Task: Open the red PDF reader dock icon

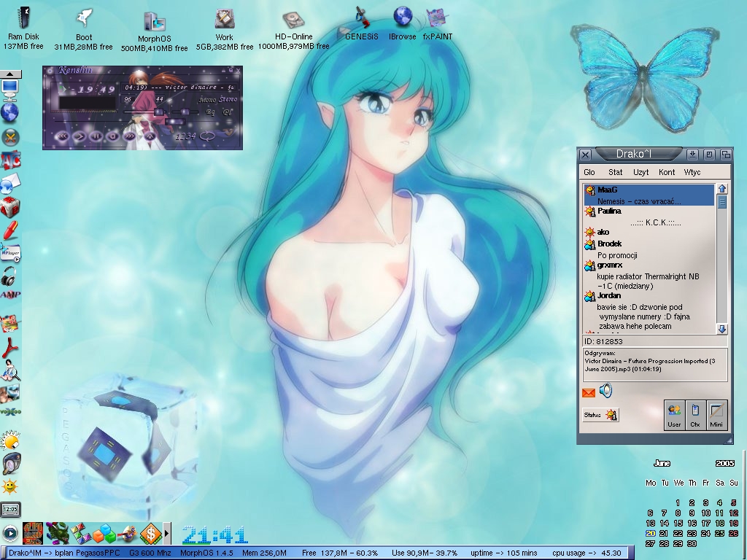Action: pyautogui.click(x=10, y=348)
